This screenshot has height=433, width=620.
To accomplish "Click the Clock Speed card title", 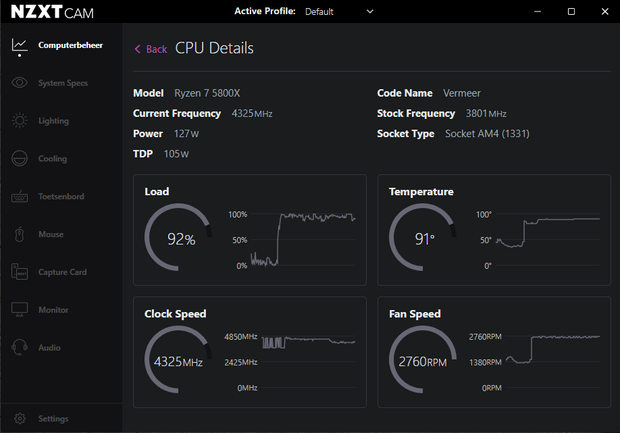I will coord(175,314).
